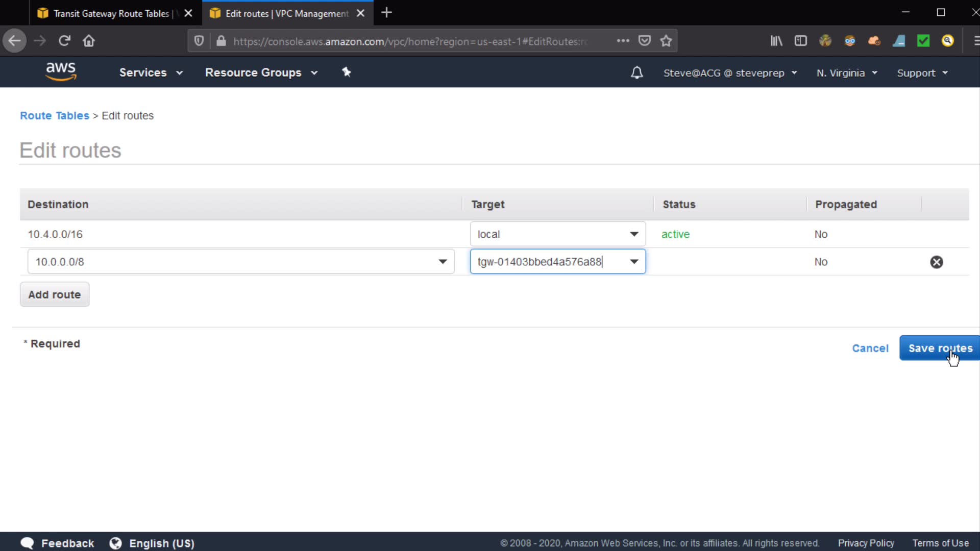Remove the 10.0.0.0/8 route with X icon

[936, 262]
